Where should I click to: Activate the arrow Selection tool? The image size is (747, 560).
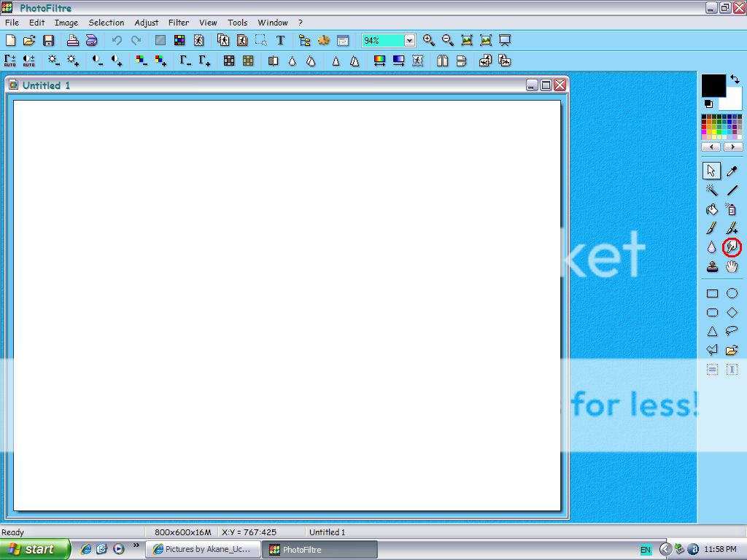(x=712, y=171)
